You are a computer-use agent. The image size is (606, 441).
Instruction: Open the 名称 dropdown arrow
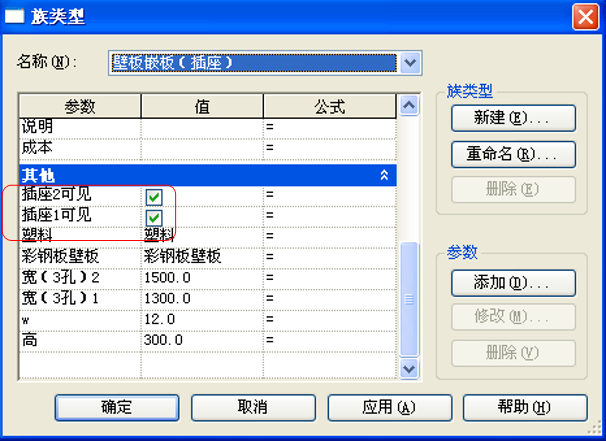410,63
